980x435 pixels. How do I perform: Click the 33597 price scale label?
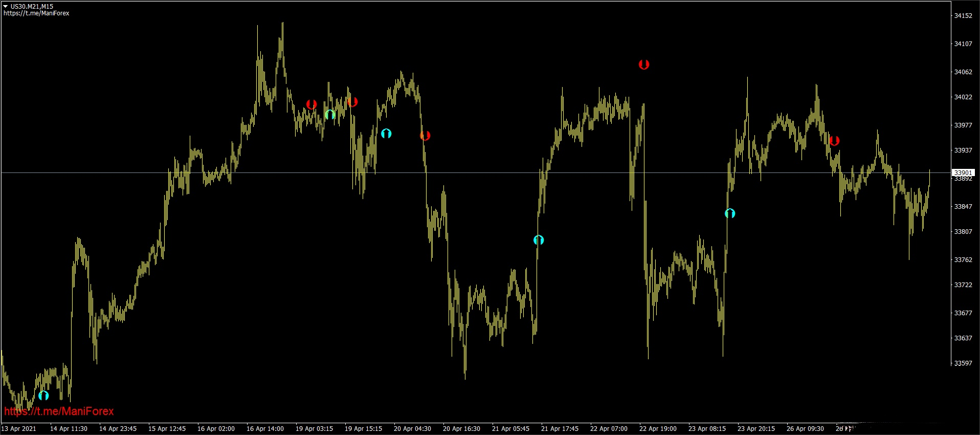[963, 363]
